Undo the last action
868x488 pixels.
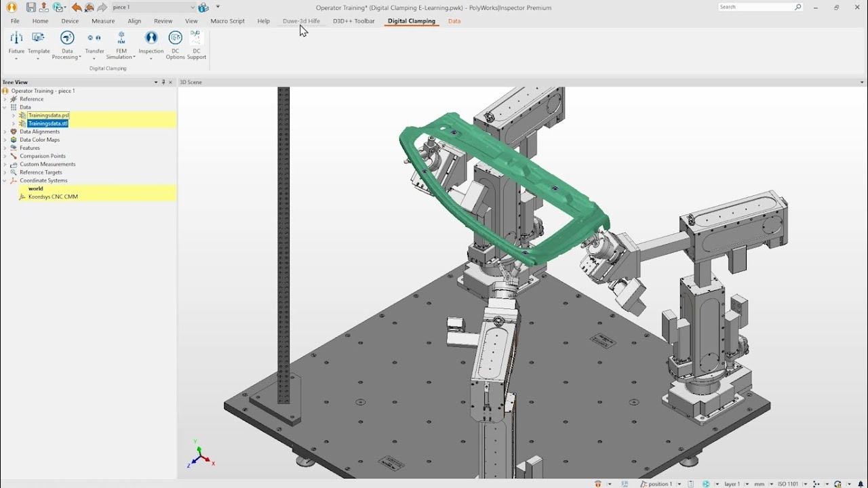[x=76, y=7]
